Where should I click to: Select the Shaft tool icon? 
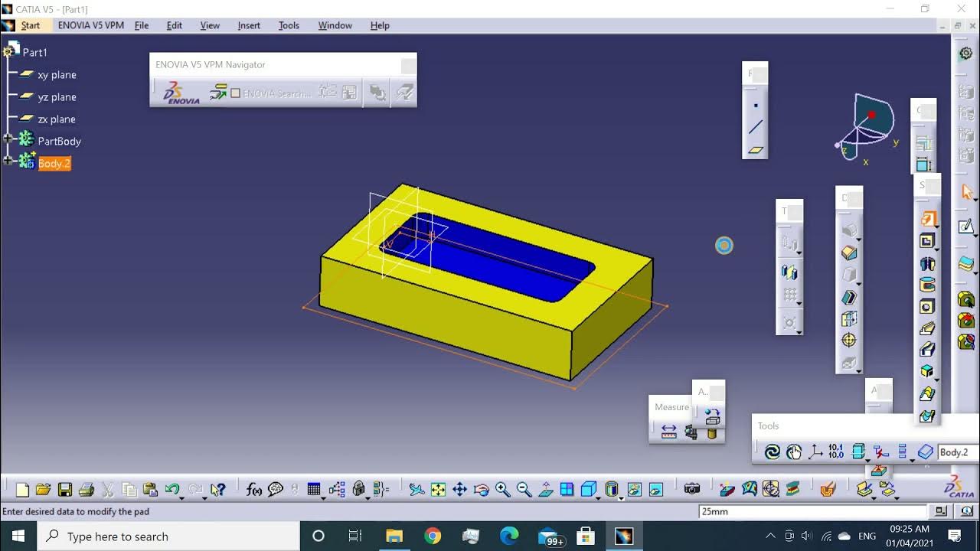[926, 263]
